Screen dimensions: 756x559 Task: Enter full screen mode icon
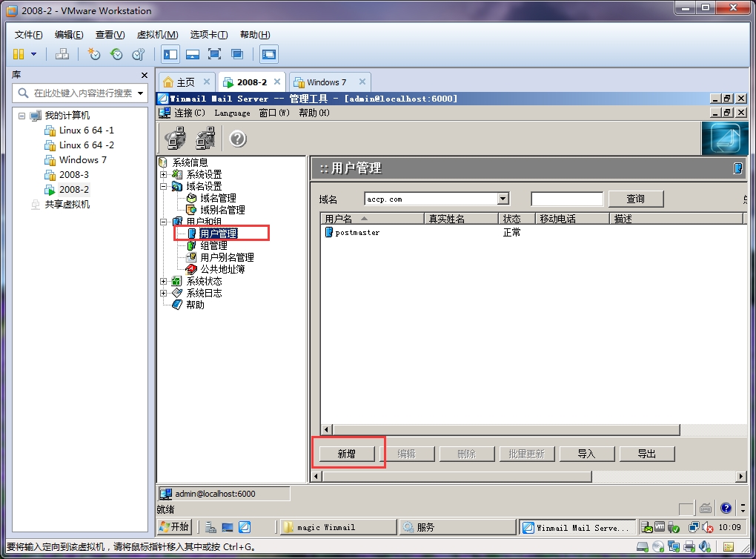point(214,54)
